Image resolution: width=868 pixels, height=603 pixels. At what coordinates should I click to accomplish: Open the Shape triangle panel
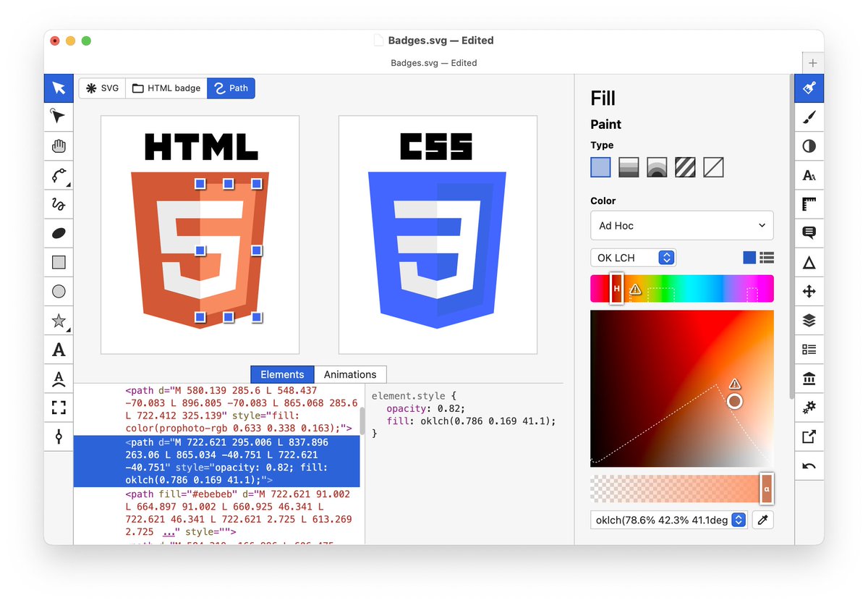tap(809, 263)
